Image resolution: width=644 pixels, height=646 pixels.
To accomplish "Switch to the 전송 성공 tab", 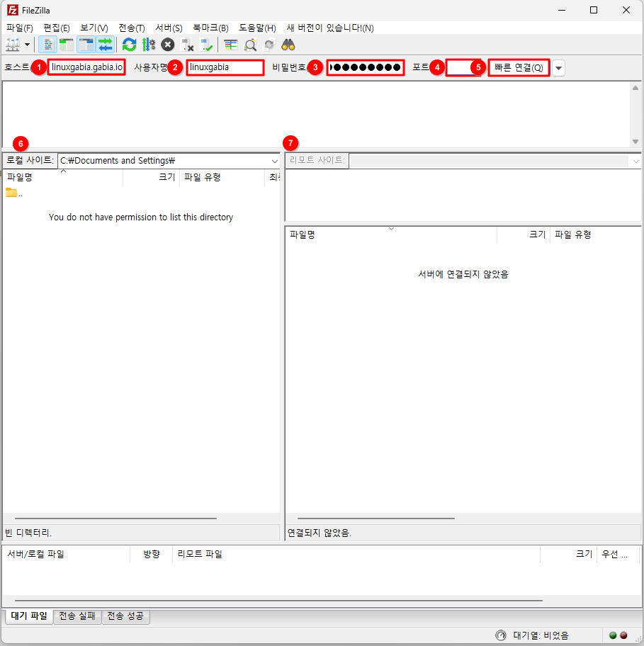I will pyautogui.click(x=125, y=616).
